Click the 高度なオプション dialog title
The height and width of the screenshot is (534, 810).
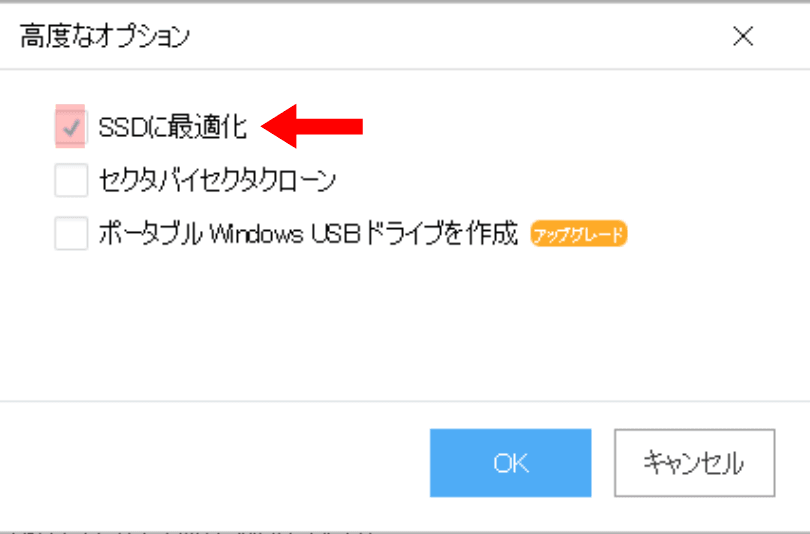[105, 36]
